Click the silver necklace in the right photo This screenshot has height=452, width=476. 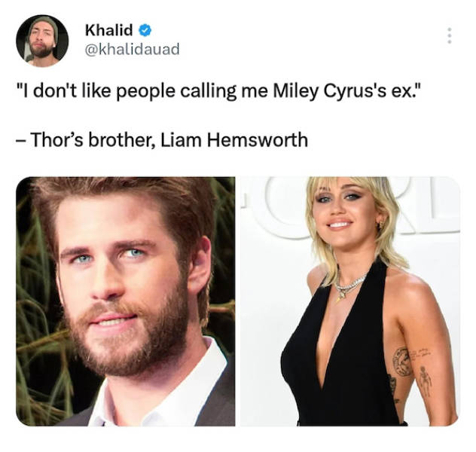[349, 286]
